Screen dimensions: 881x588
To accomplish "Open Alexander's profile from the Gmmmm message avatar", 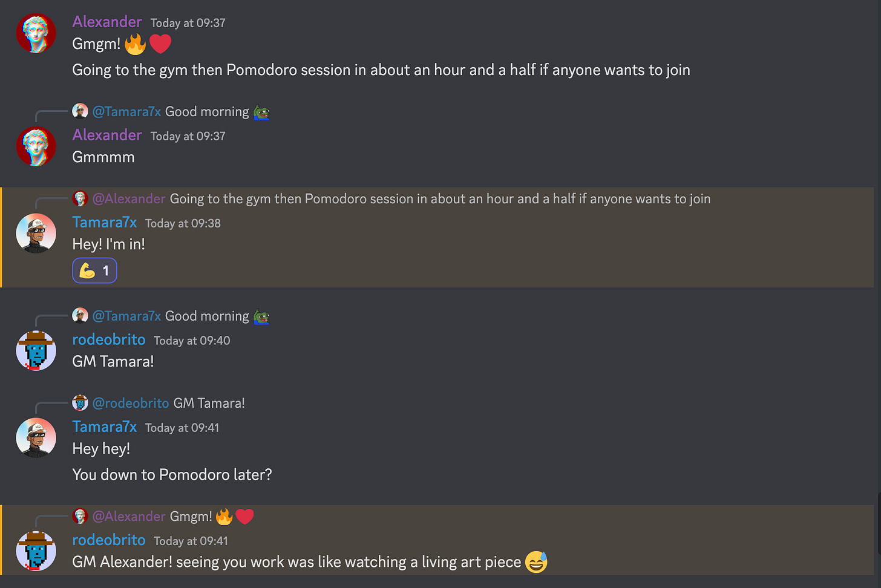I will (x=36, y=146).
